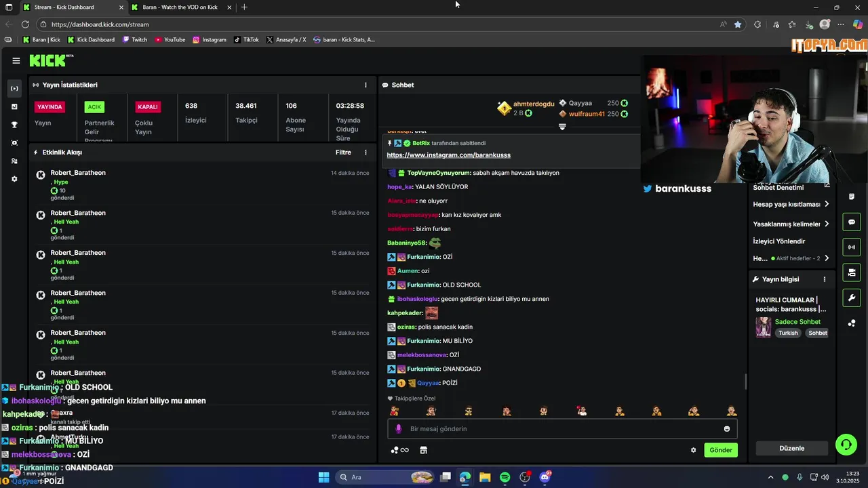This screenshot has height=488, width=868.
Task: Switch to Stream - Kick Dashboard tab
Action: point(73,7)
